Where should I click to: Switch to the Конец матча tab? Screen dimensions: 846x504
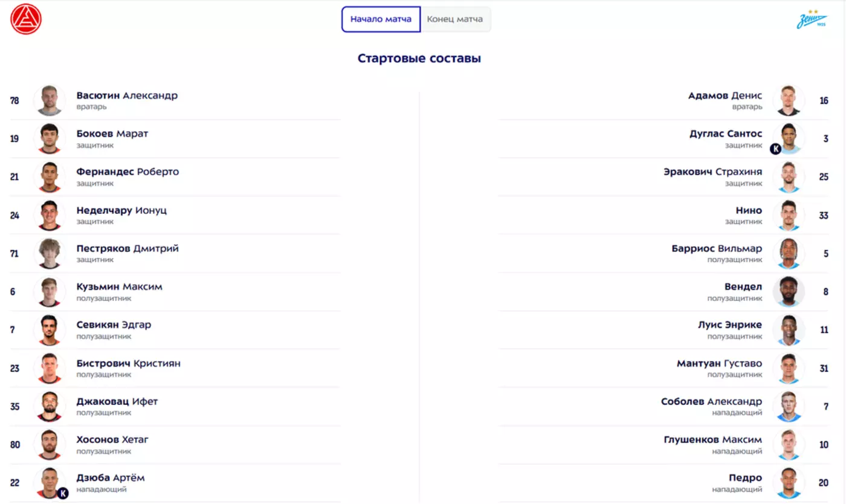click(x=455, y=19)
